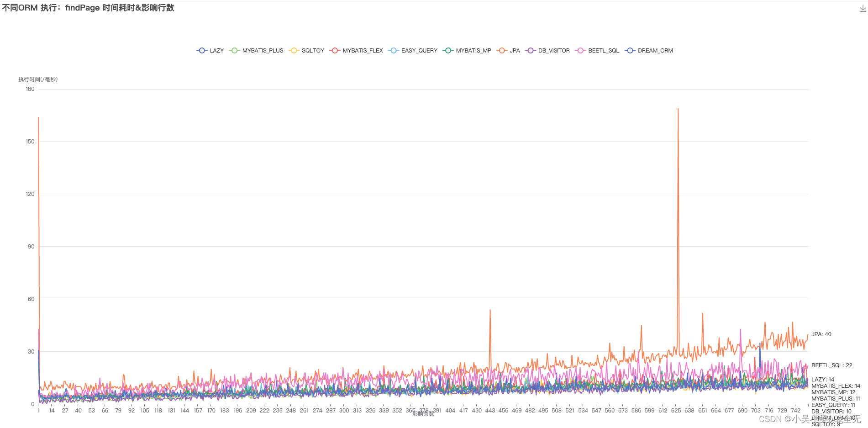868x428 pixels.
Task: Click x-axis tick label 443
Action: (x=490, y=411)
